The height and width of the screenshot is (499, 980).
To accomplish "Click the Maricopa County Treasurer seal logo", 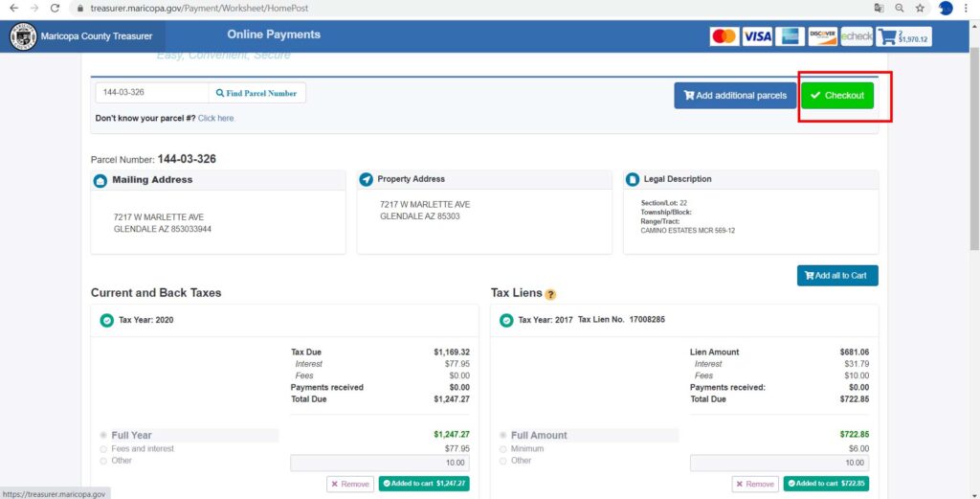I will click(x=24, y=36).
